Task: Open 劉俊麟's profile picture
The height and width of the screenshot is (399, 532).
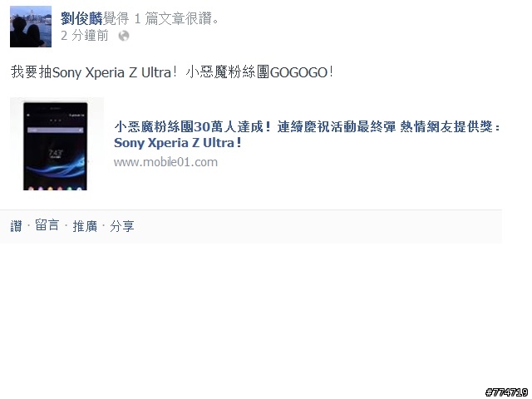Action: click(31, 27)
